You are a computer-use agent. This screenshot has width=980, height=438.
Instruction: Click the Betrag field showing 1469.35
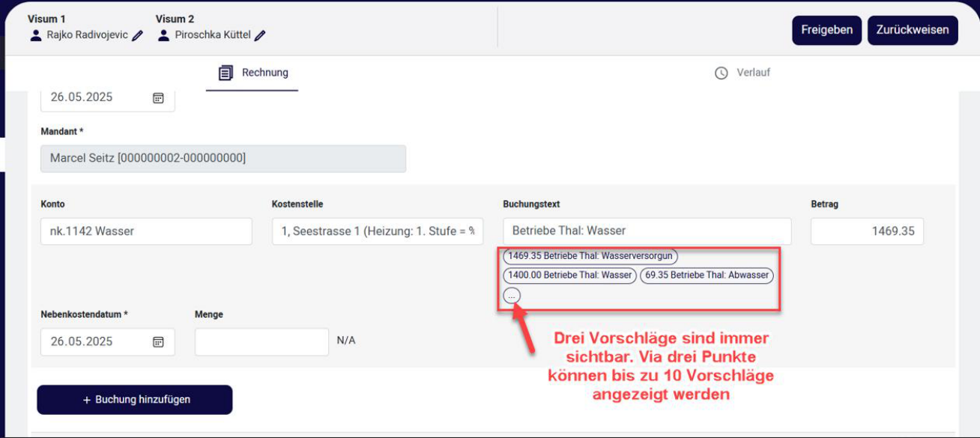[x=868, y=231]
